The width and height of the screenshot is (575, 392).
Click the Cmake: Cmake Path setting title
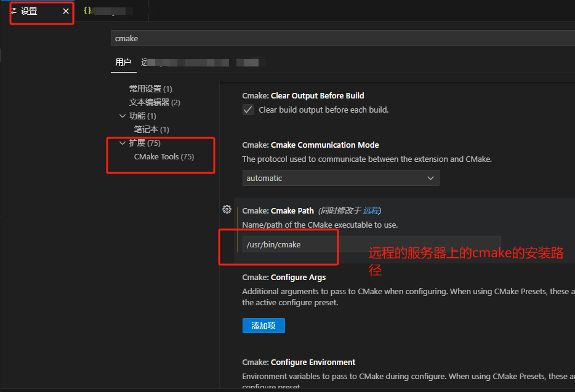pos(278,211)
